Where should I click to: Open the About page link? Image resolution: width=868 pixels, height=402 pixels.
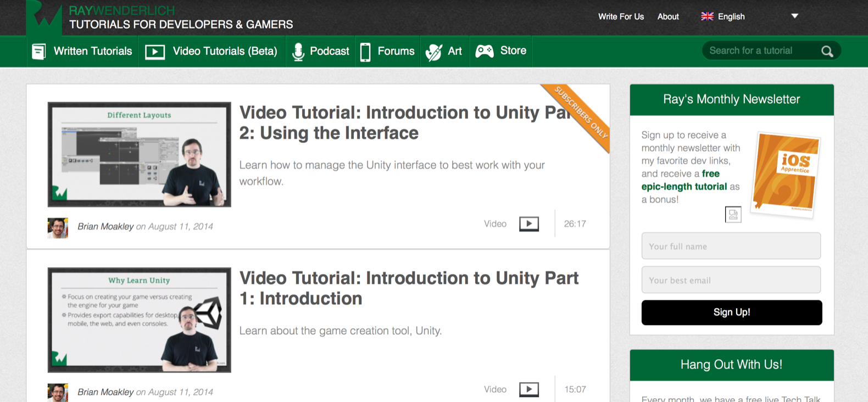668,16
